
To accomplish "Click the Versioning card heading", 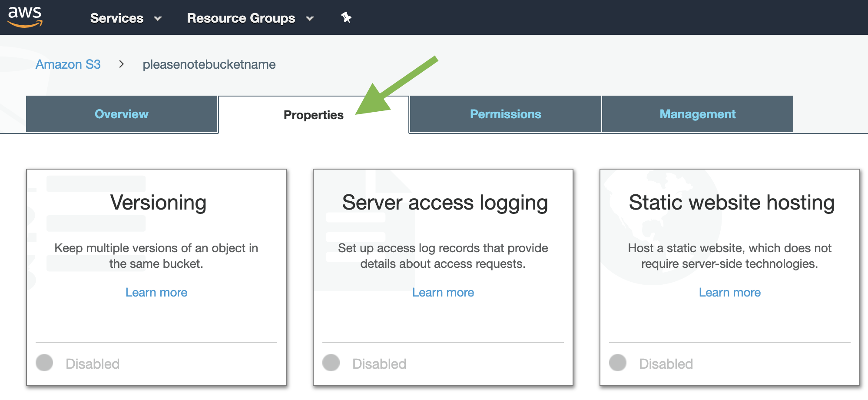I will point(157,202).
